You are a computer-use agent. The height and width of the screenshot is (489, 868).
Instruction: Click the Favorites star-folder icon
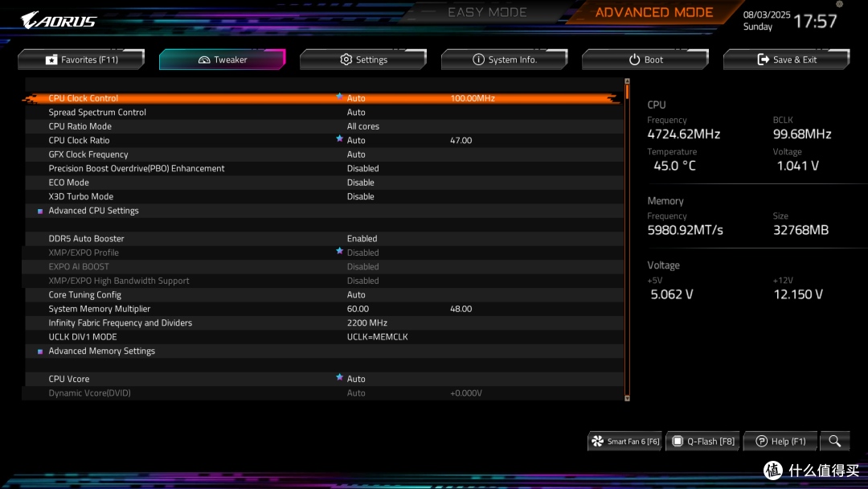pyautogui.click(x=51, y=60)
